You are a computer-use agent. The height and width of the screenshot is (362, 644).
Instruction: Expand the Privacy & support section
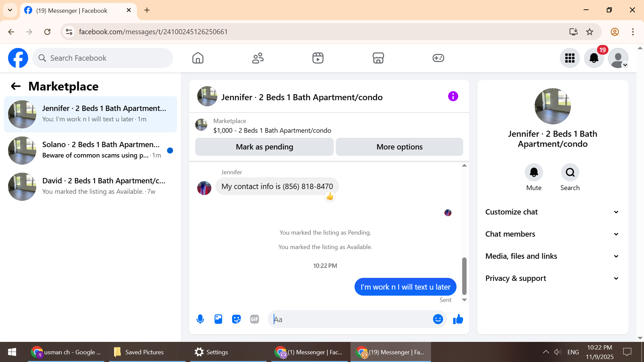tap(552, 278)
